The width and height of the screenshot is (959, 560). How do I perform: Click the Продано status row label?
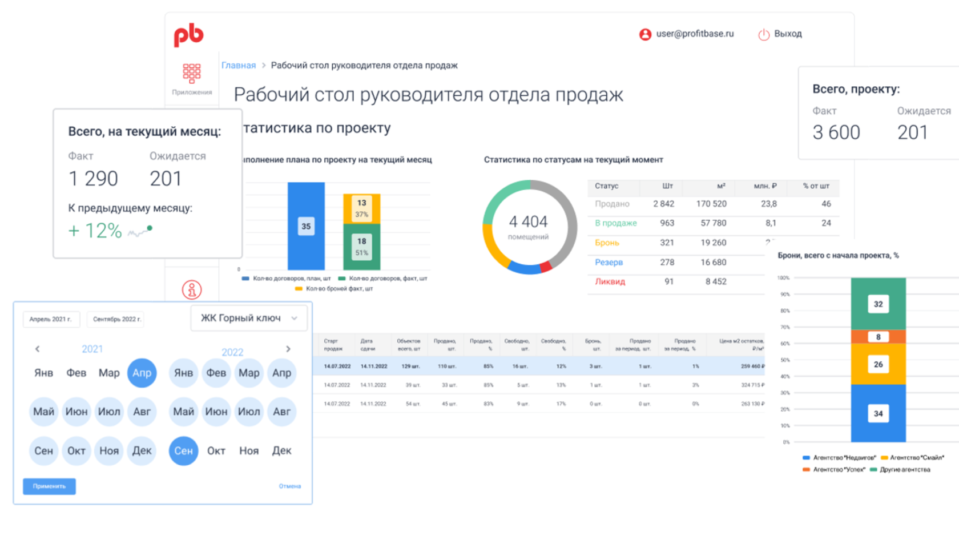612,204
